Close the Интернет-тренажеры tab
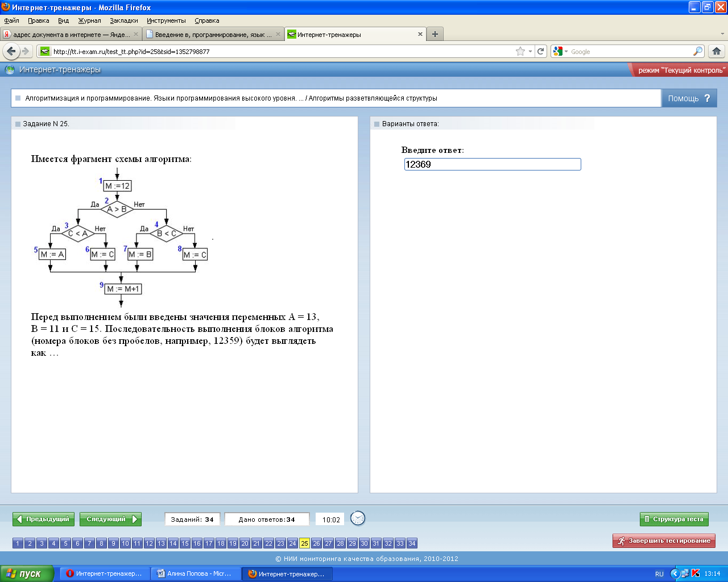Image resolution: width=728 pixels, height=582 pixels. click(420, 34)
